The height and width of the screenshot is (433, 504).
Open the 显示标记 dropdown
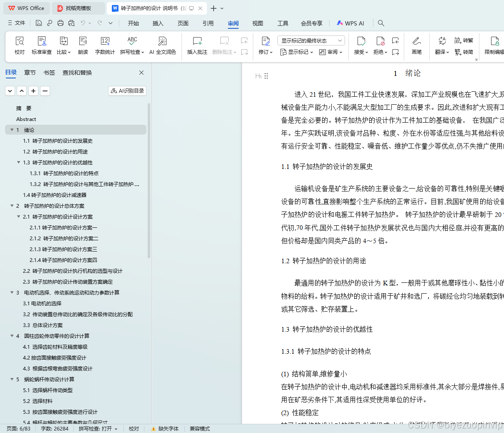(x=297, y=52)
